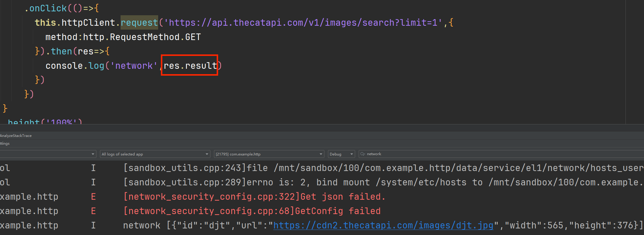Open the Debug log level dropdown
The width and height of the screenshot is (644, 235).
pyautogui.click(x=341, y=154)
